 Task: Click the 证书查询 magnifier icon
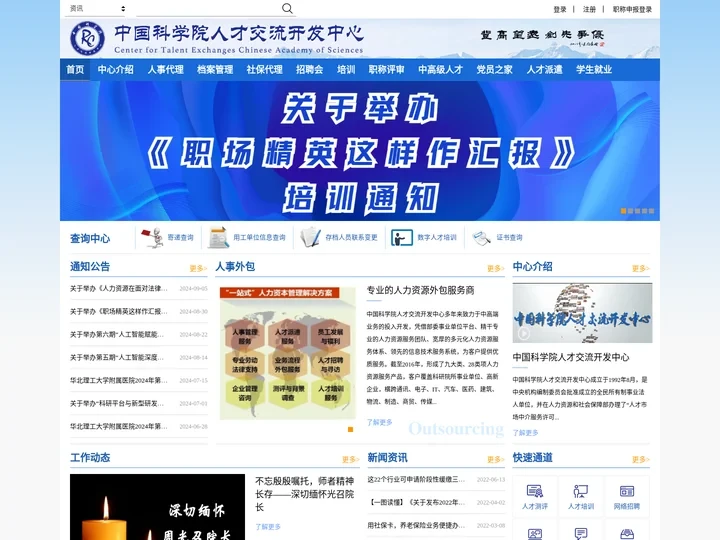481,238
